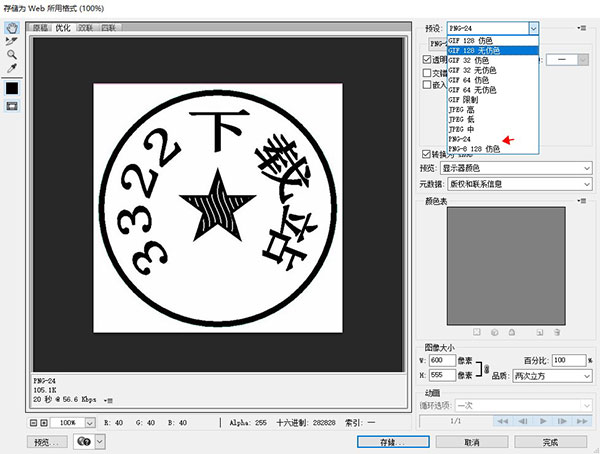Image resolution: width=600 pixels, height=454 pixels.
Task: Click the gray color table area
Action: pos(506,266)
